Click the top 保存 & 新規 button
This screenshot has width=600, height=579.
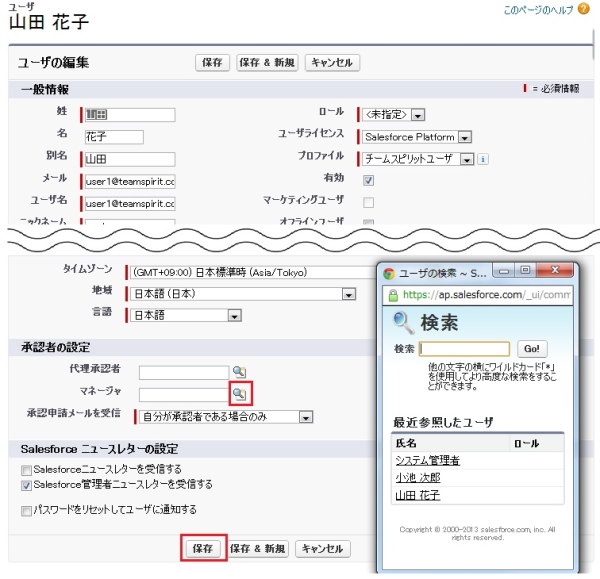click(x=267, y=62)
